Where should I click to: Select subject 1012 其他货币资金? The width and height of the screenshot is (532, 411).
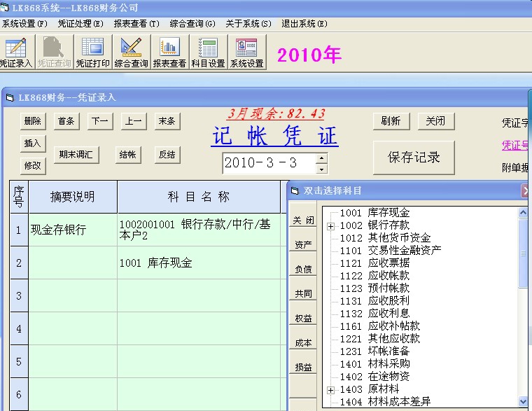pos(386,238)
